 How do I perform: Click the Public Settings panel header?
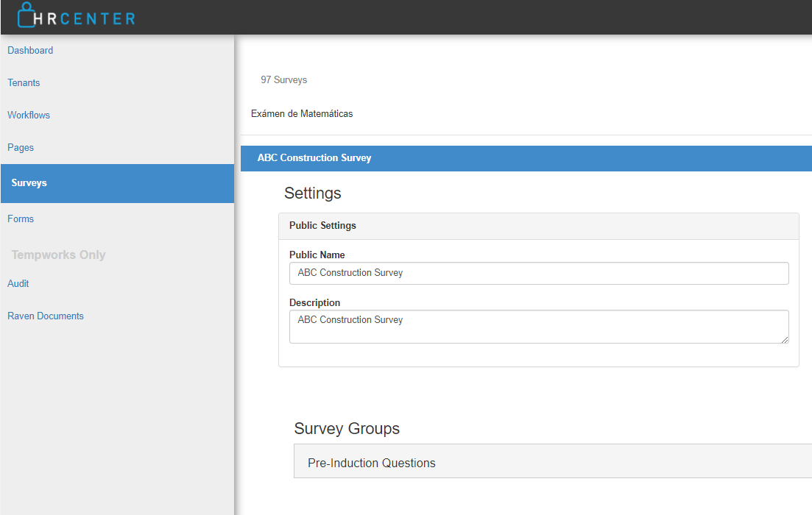322,226
